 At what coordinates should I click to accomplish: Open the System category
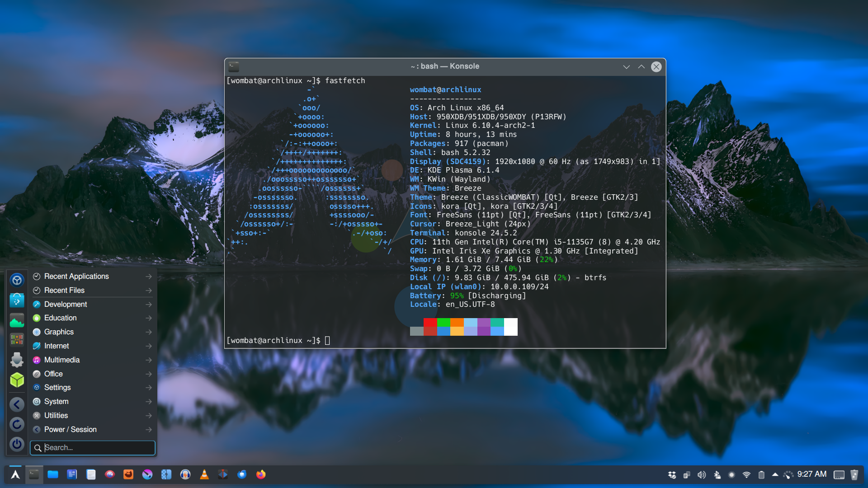(x=92, y=402)
